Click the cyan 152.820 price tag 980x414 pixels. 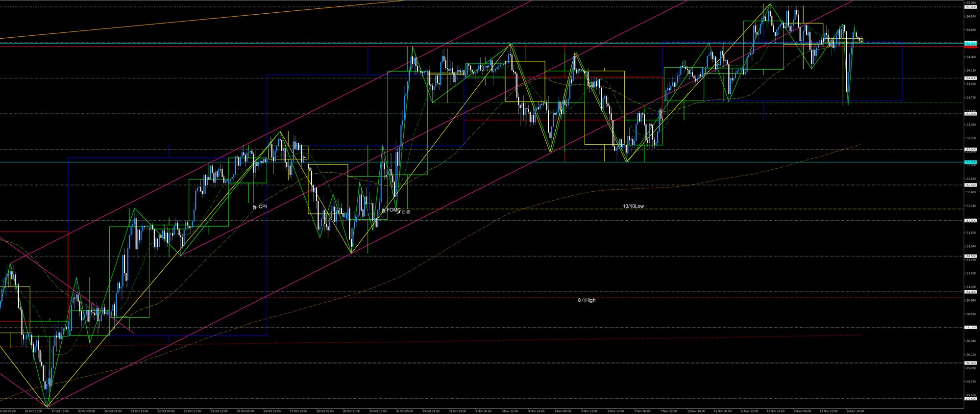[970, 162]
